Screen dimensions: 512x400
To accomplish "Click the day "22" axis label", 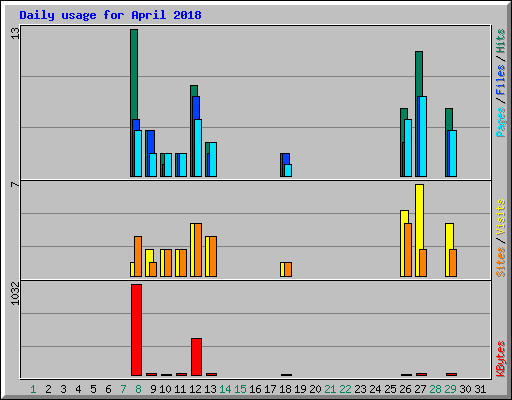I will (x=345, y=389).
